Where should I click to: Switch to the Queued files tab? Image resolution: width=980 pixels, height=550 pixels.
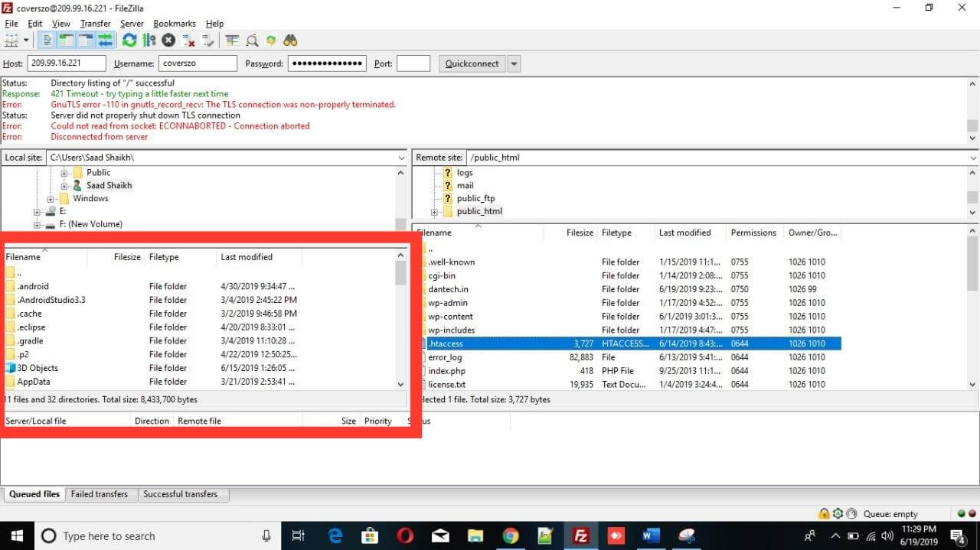(34, 494)
